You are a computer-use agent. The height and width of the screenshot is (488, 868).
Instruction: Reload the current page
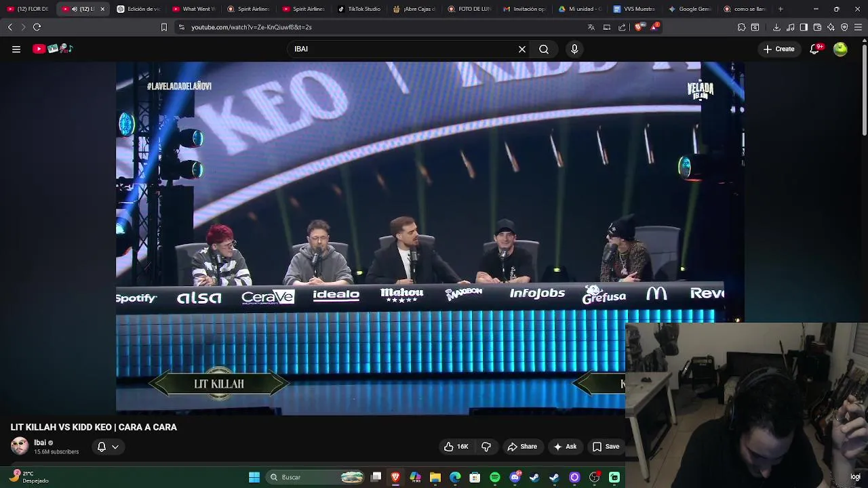click(37, 27)
